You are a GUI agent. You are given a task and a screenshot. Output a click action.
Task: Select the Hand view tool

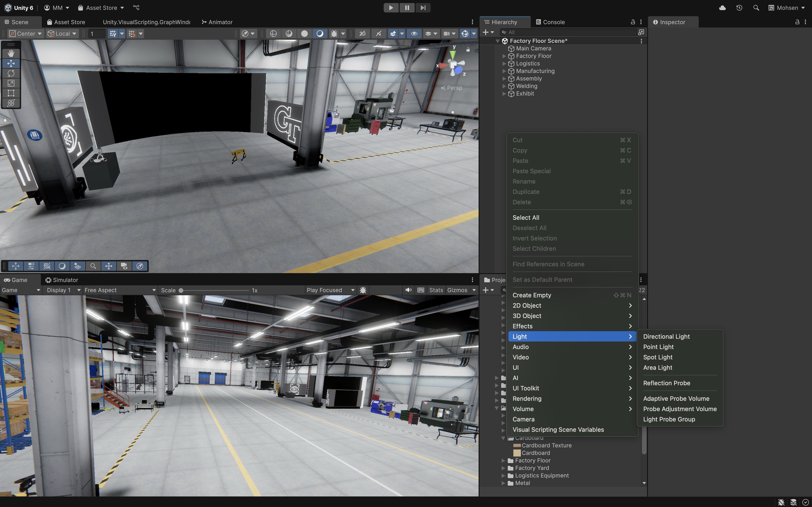coord(11,53)
